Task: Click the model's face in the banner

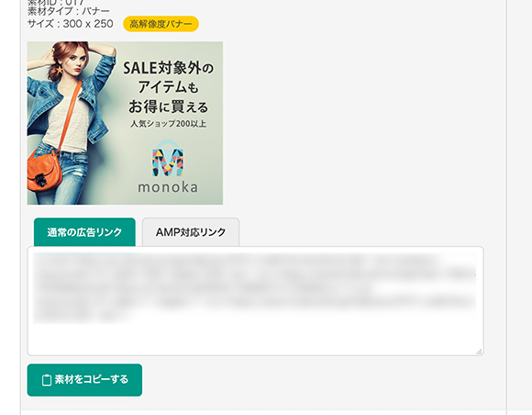Action: click(x=77, y=62)
